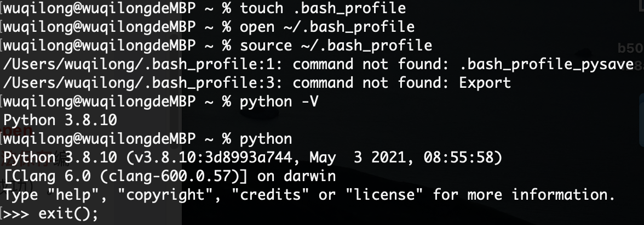Click the 'Type "help", "copyright"' information line

(309, 195)
